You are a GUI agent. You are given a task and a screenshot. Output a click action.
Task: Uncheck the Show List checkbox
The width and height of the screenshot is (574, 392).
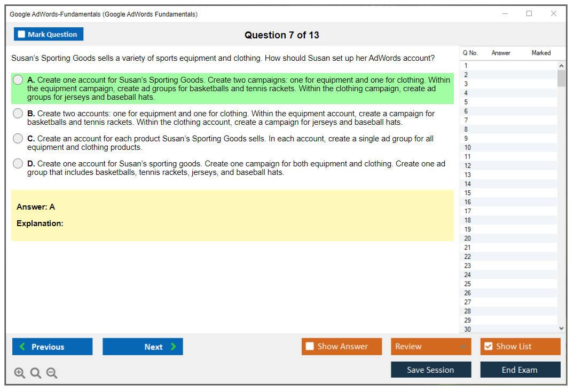[x=488, y=347]
